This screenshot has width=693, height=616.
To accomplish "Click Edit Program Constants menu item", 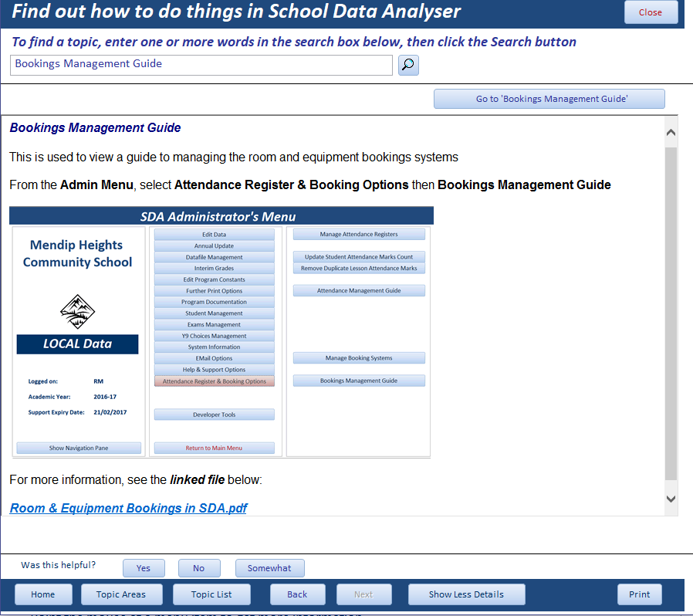I will 215,279.
